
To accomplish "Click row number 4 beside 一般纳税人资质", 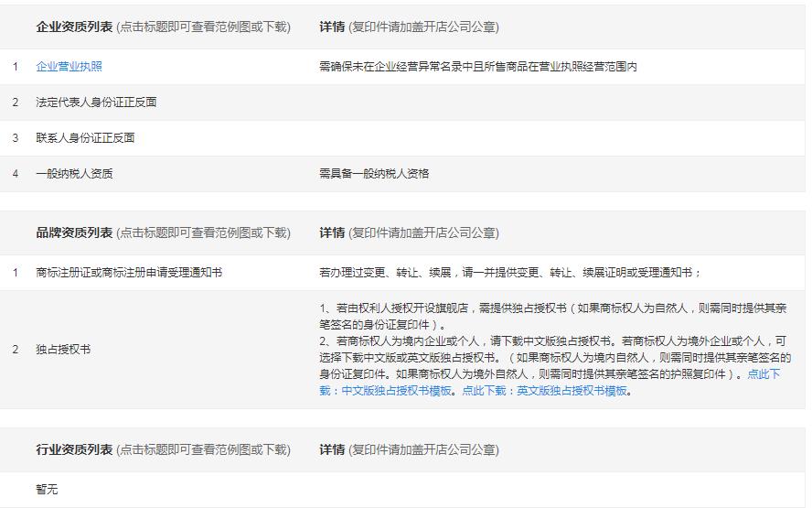I will coord(15,174).
